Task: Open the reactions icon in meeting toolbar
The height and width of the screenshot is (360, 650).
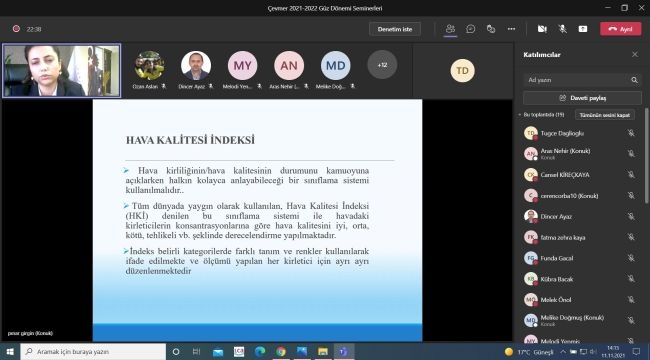Action: pos(491,29)
